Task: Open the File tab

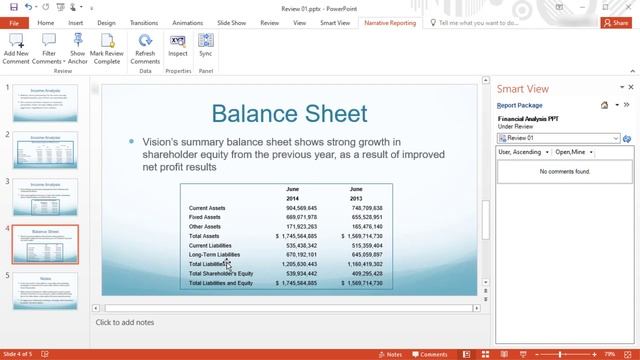Action: click(x=14, y=23)
